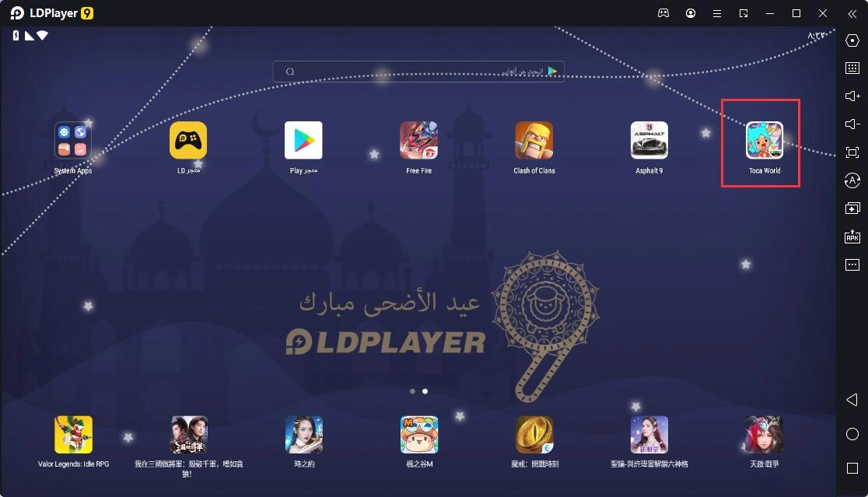Open the 我在三國做將軍 game suggestion
This screenshot has width=868, height=497.
click(189, 435)
